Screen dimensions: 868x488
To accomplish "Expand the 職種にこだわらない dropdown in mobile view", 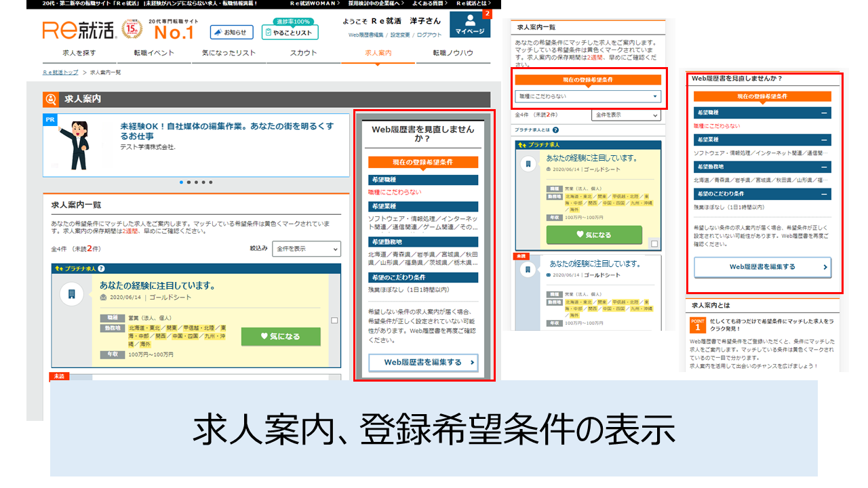I will (x=588, y=96).
